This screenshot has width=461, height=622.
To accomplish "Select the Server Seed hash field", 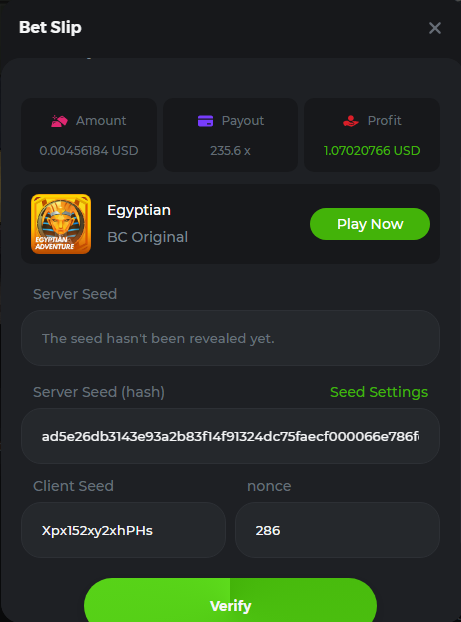I will [230, 436].
